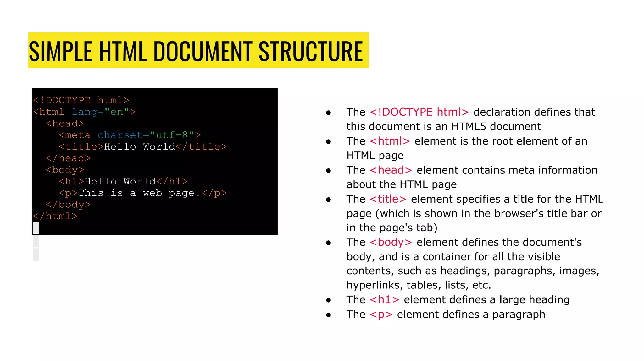Select the meta charset="utf-8" code line

coord(130,135)
